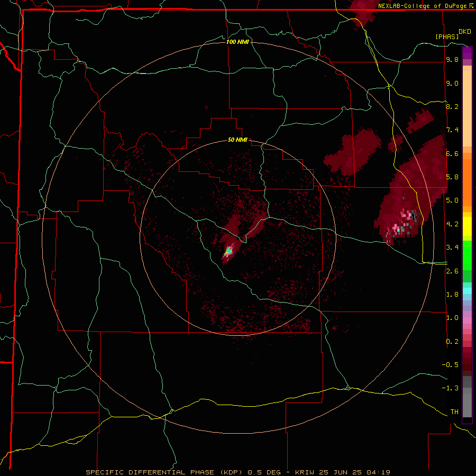Click the 100 NMI range ring label

coord(237,42)
